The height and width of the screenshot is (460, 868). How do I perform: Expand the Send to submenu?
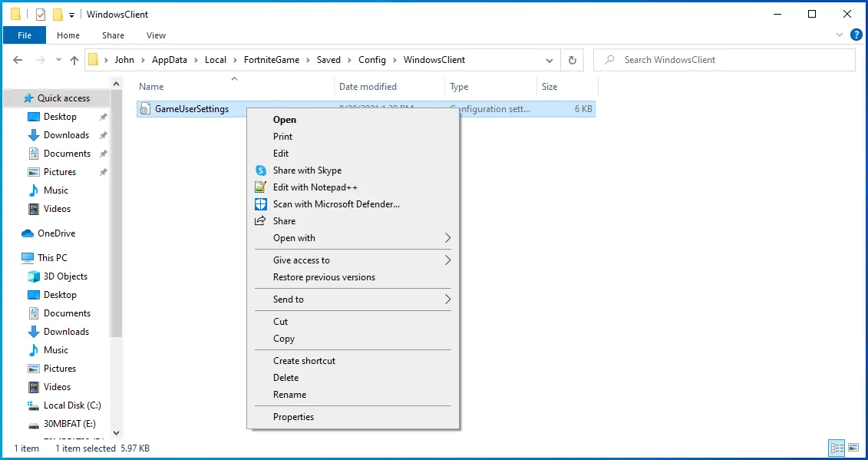coord(447,299)
